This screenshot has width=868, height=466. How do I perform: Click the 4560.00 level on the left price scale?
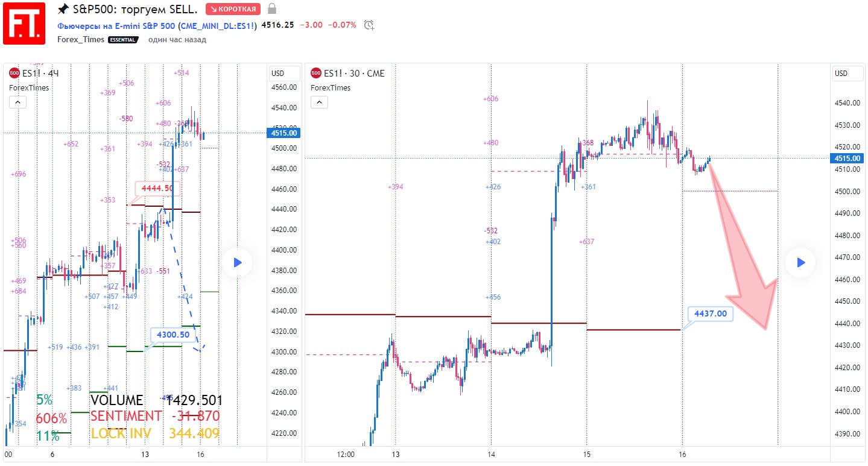[284, 87]
